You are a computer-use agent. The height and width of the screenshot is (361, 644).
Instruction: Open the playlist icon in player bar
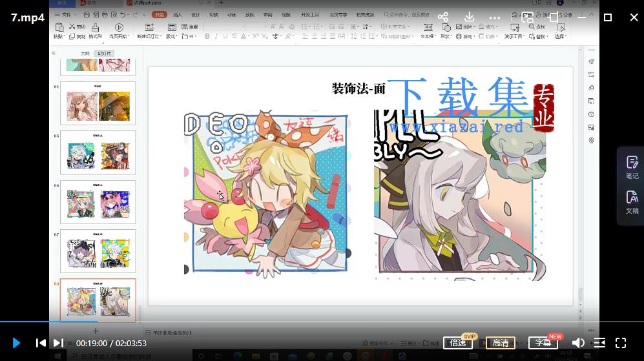tap(599, 343)
